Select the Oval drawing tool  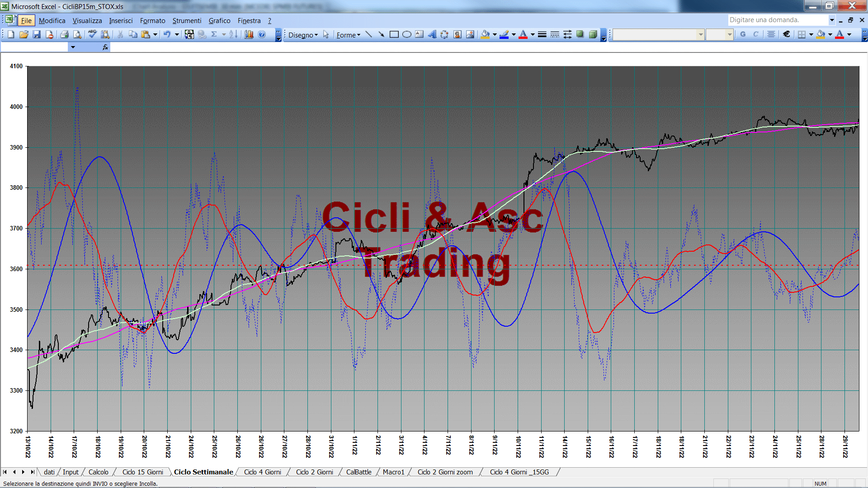point(407,34)
